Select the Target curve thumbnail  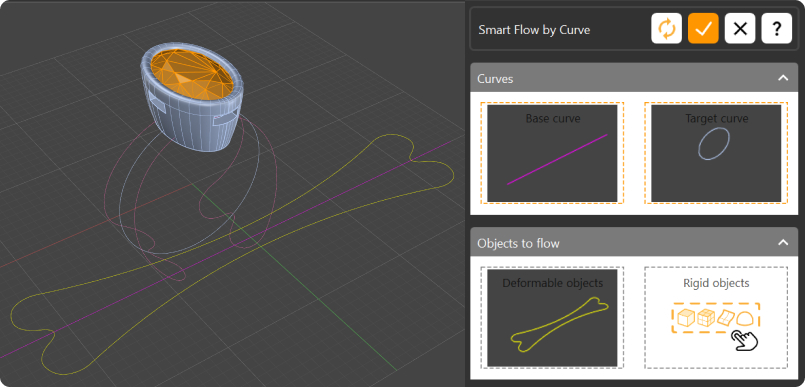click(x=716, y=153)
